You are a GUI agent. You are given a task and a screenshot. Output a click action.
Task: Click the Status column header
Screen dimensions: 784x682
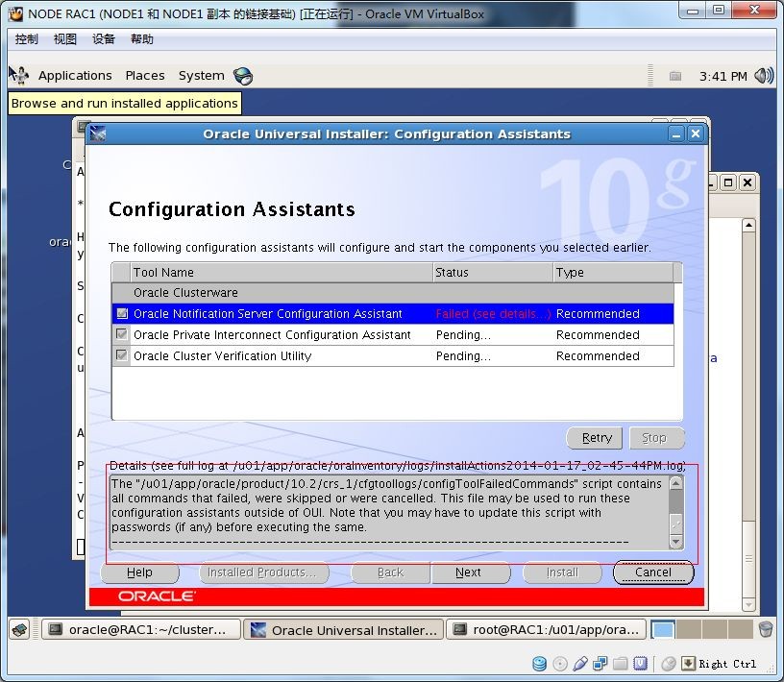(x=493, y=273)
